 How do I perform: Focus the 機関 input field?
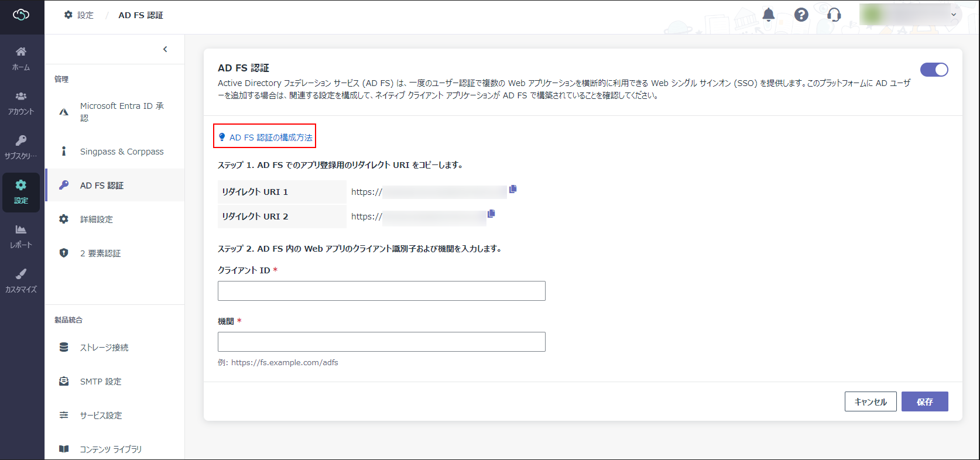point(382,342)
